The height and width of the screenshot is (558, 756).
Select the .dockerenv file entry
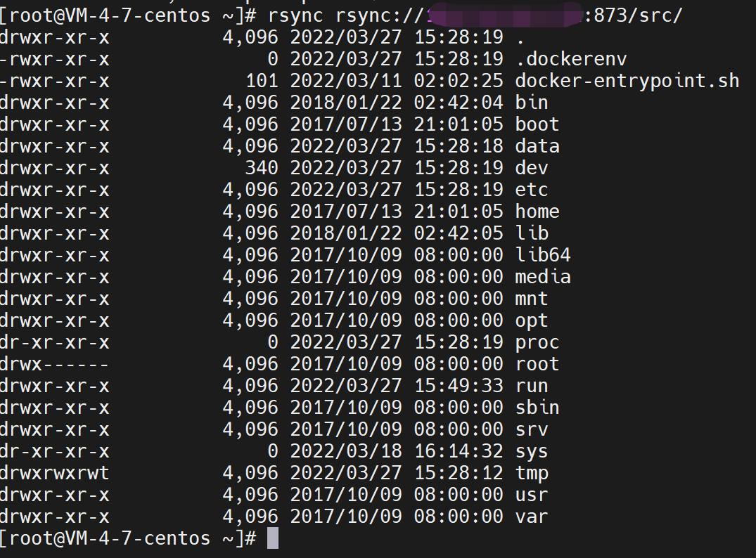tap(571, 59)
